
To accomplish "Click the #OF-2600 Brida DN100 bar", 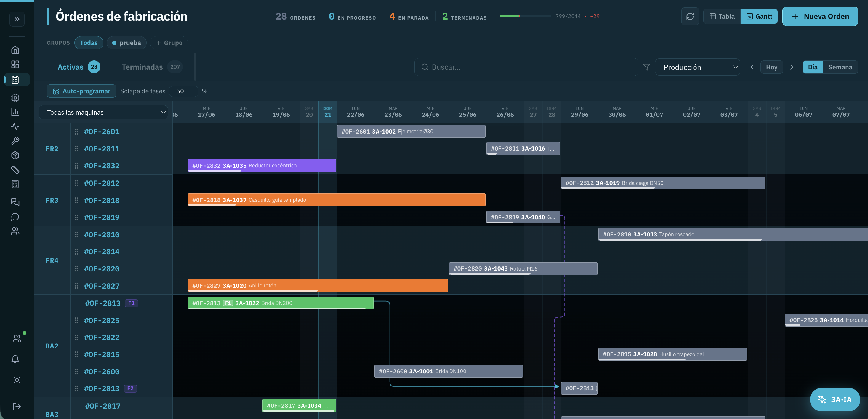I will point(449,371).
